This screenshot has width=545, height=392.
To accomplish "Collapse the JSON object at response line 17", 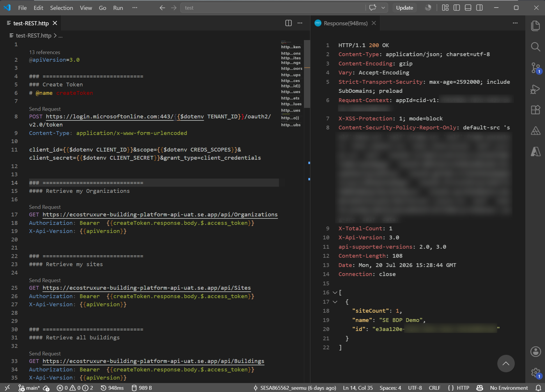I will click(x=335, y=302).
